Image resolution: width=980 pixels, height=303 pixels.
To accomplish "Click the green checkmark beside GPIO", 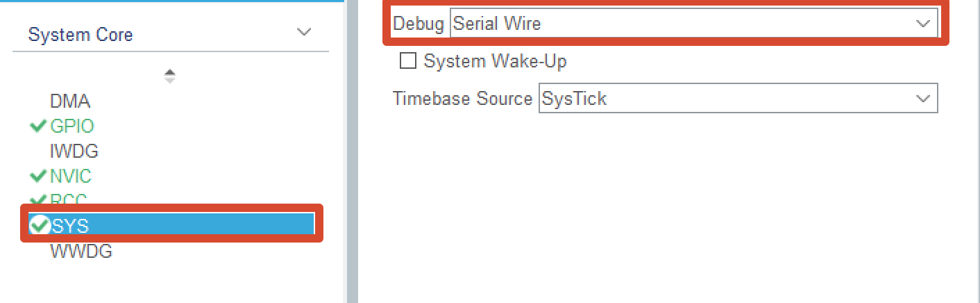I will (x=38, y=126).
